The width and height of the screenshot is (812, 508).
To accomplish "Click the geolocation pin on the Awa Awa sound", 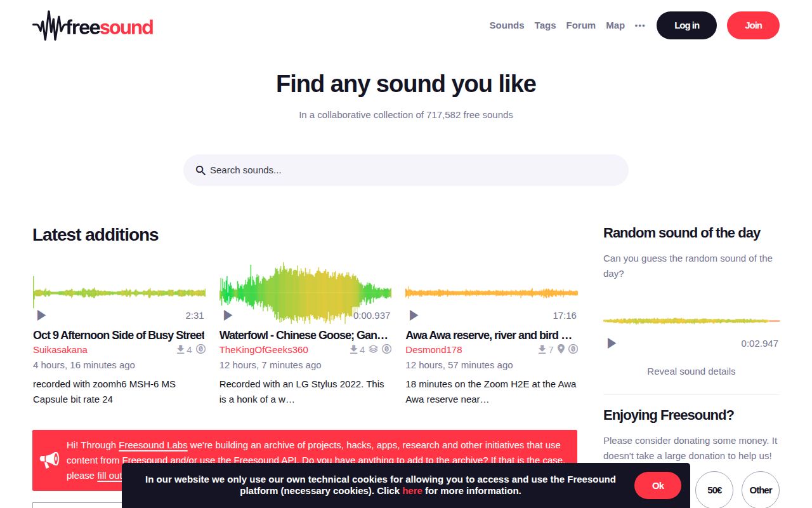I will pos(560,349).
